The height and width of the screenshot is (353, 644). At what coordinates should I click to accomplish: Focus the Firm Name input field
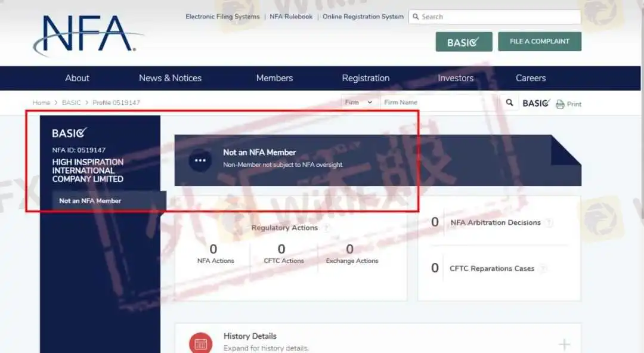(439, 103)
